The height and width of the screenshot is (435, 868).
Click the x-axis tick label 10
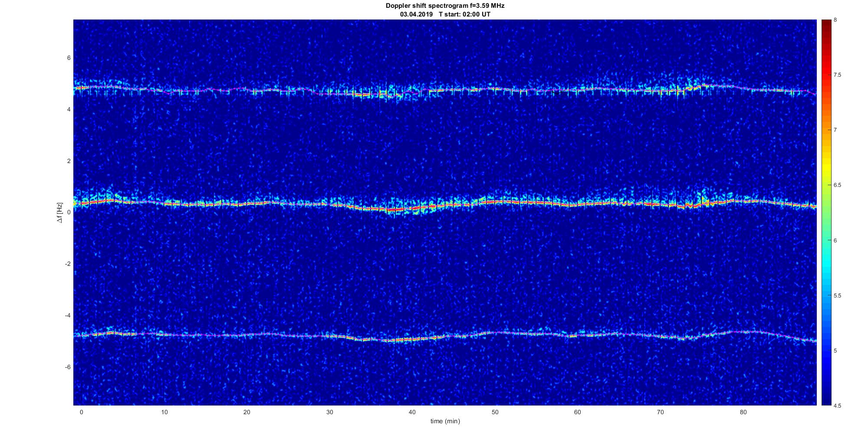click(x=164, y=412)
